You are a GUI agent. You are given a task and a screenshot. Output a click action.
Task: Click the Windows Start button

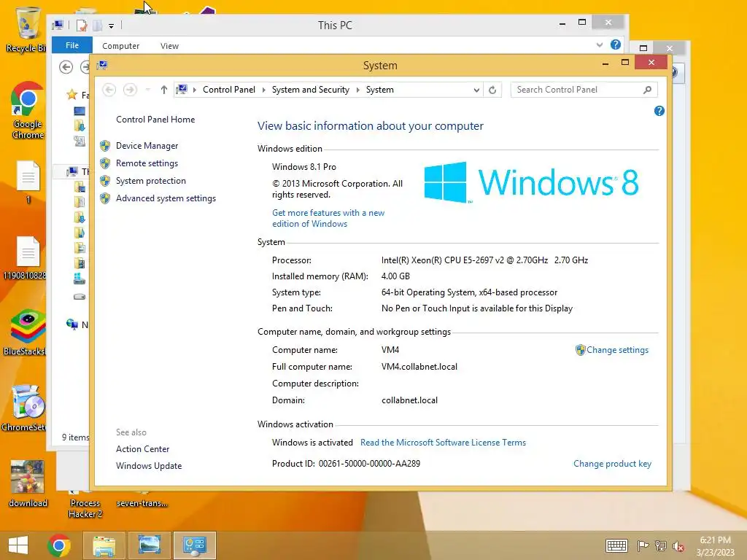point(18,545)
